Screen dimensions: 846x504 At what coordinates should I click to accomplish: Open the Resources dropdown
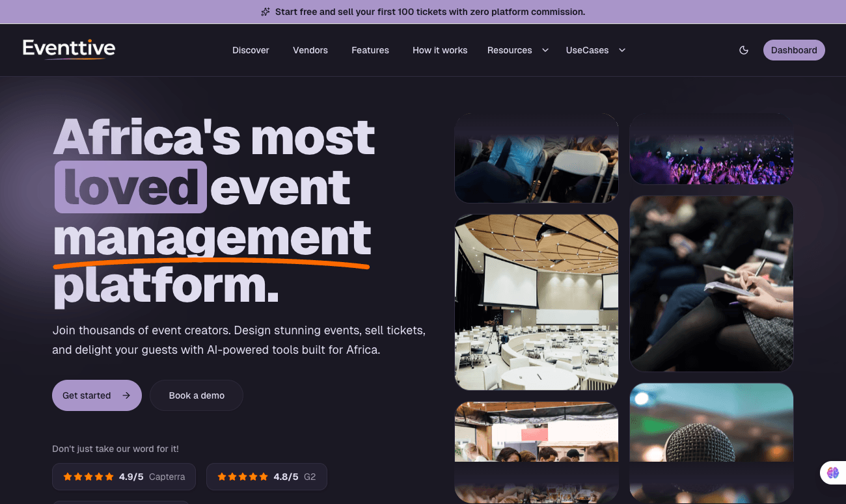pyautogui.click(x=510, y=50)
